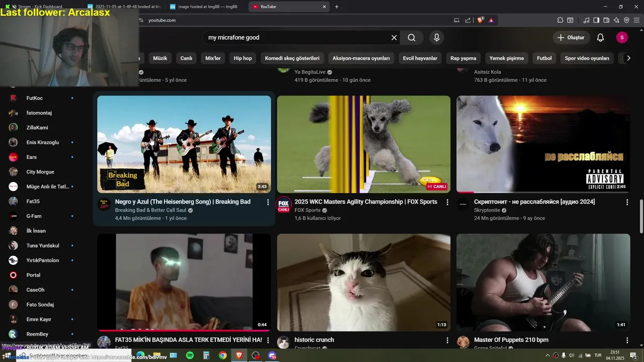
Task: Open more options for historic crunch video
Action: point(447,340)
